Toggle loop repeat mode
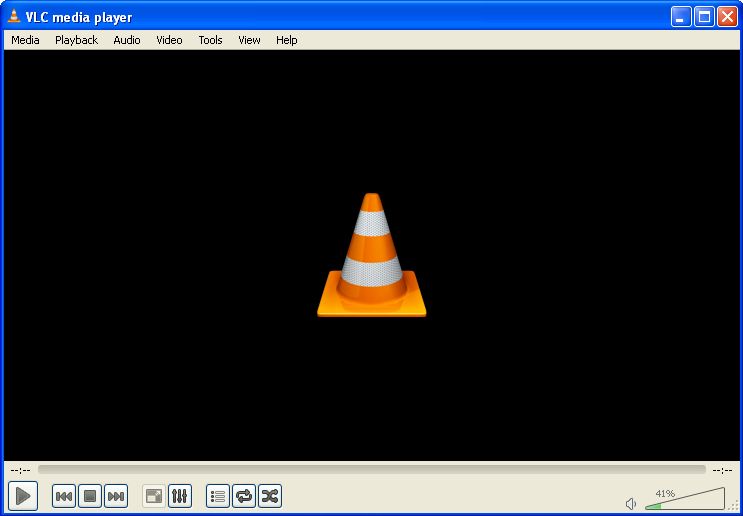The image size is (743, 516). (244, 496)
